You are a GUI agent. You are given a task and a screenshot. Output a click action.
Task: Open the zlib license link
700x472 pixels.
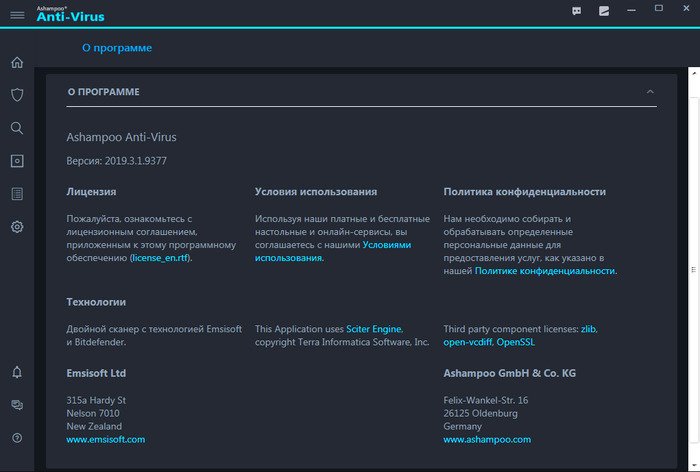tap(588, 328)
